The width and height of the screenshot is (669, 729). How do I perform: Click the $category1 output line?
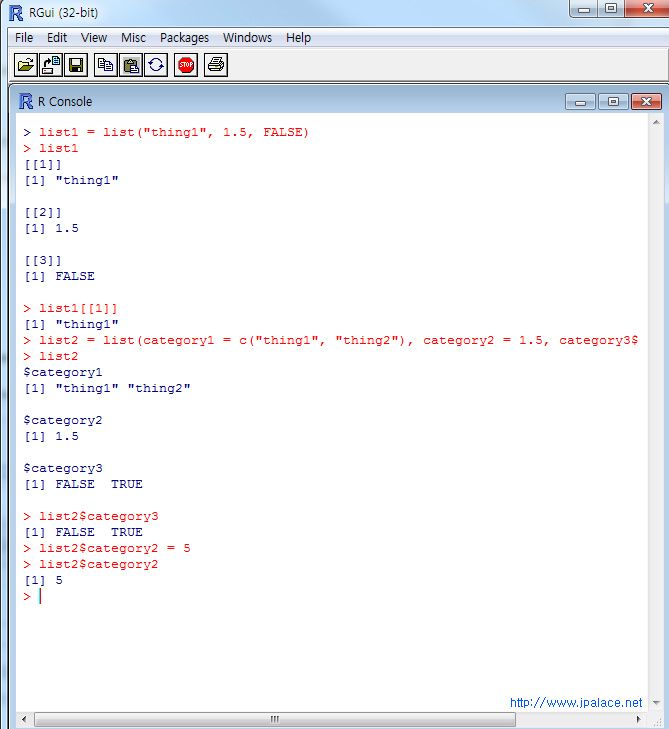(x=63, y=372)
